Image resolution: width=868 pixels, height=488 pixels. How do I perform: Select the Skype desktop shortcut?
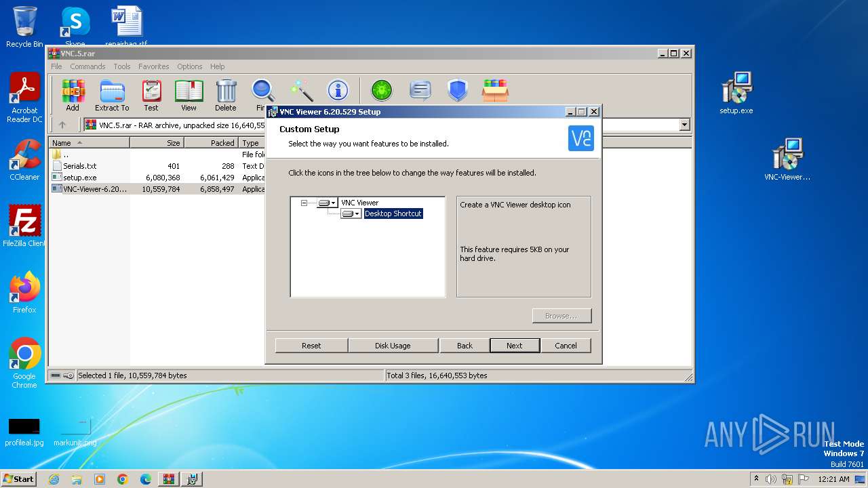click(x=75, y=27)
